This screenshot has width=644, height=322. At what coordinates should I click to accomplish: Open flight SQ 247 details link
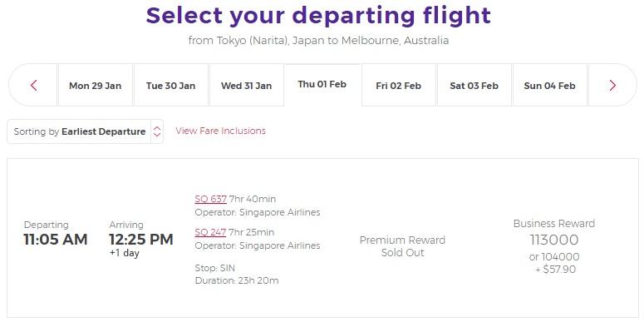(210, 232)
